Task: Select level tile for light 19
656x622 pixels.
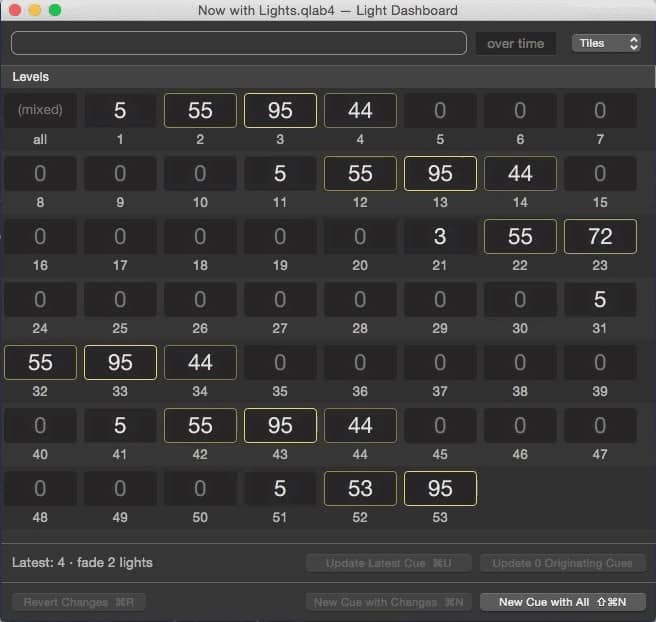Action: [x=280, y=236]
